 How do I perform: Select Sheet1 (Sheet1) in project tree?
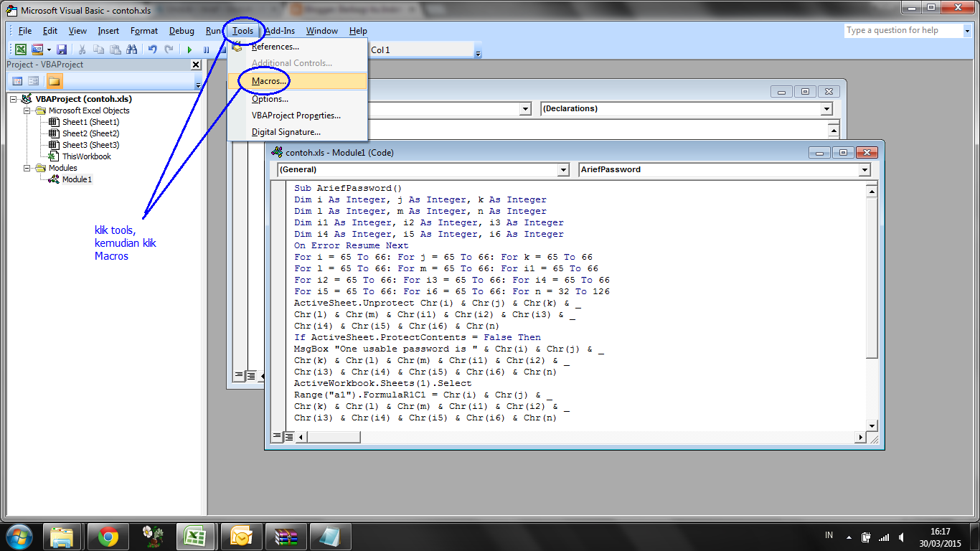[x=90, y=122]
